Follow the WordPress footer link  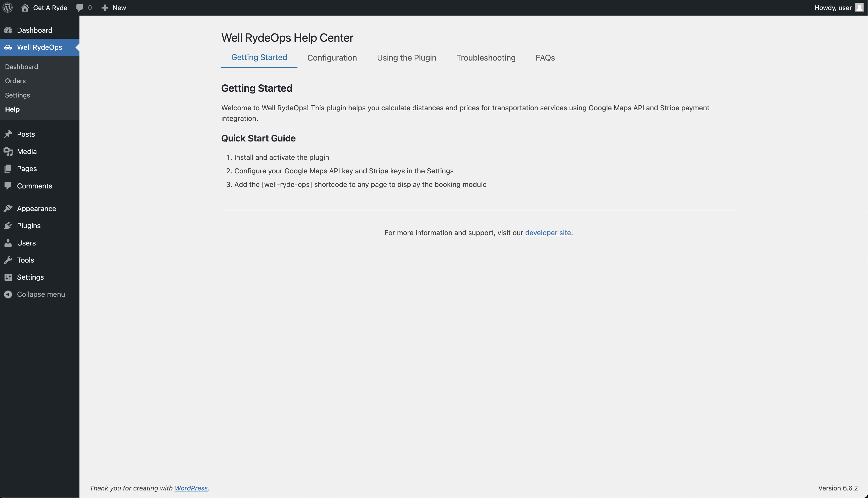pos(191,488)
